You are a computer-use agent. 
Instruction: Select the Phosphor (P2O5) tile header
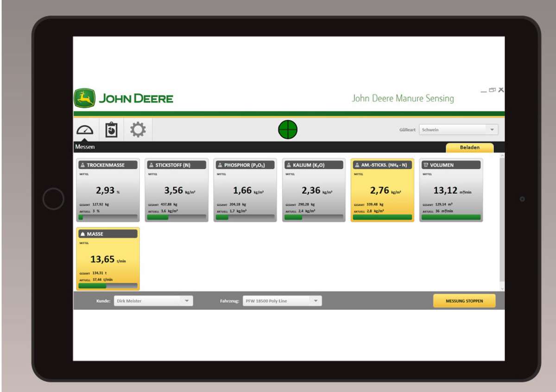[x=245, y=165]
